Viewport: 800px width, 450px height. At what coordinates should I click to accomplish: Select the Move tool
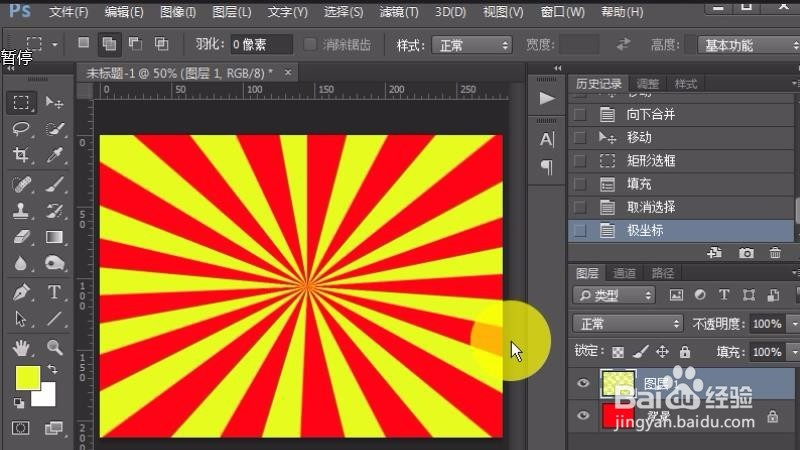click(54, 103)
